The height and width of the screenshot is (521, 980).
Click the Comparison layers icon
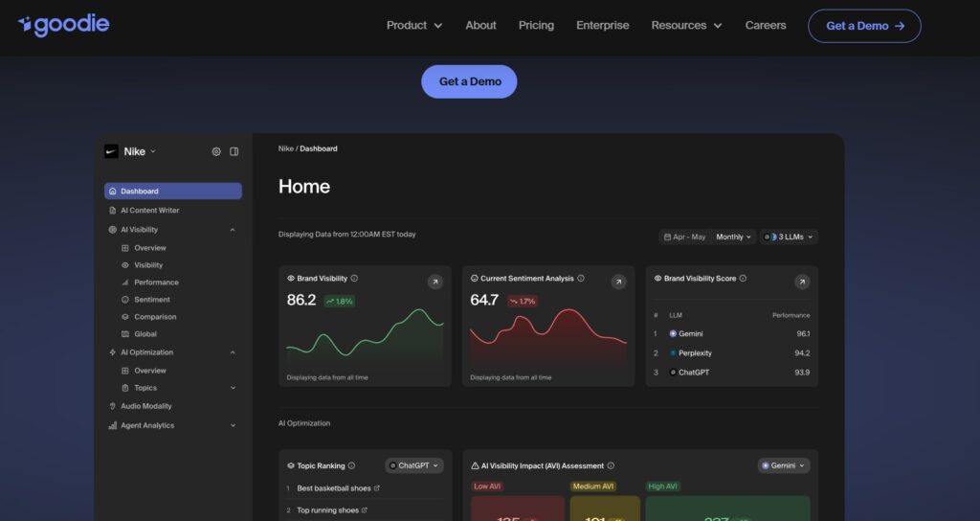tap(125, 317)
